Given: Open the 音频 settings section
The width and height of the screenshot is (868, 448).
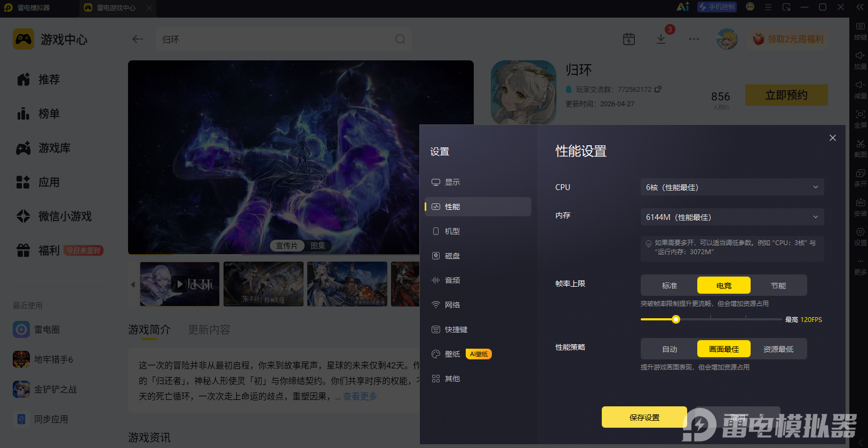Looking at the screenshot, I should [477, 280].
